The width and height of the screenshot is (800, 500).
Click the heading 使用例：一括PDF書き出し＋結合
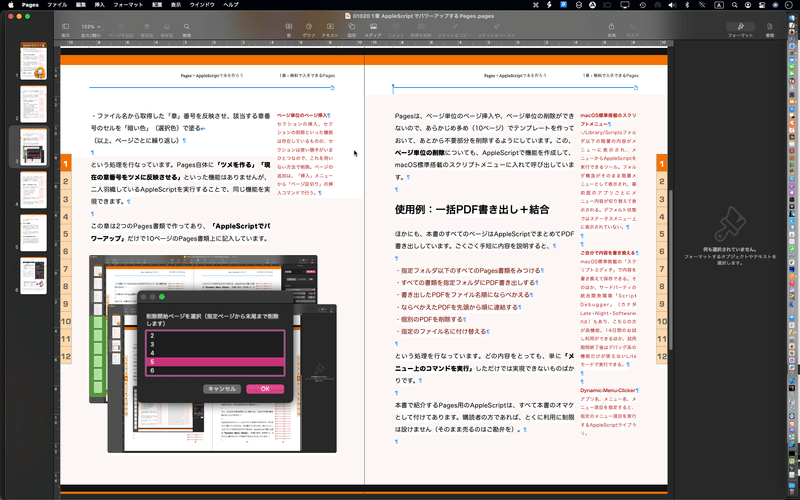471,209
